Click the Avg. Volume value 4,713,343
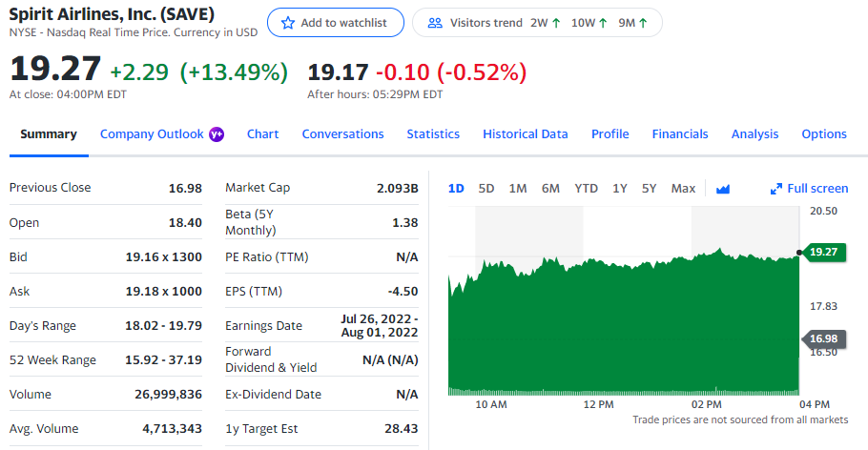The image size is (868, 450). click(172, 428)
